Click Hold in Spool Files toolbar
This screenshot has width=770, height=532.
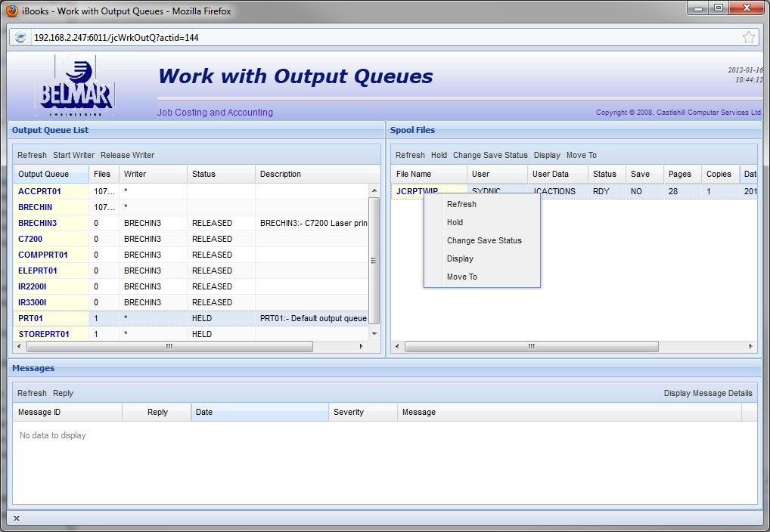click(x=439, y=155)
